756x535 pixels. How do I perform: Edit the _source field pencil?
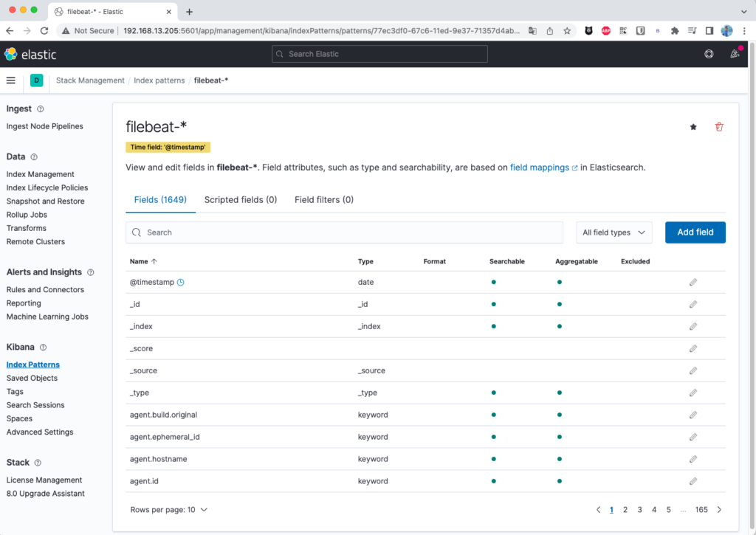693,370
